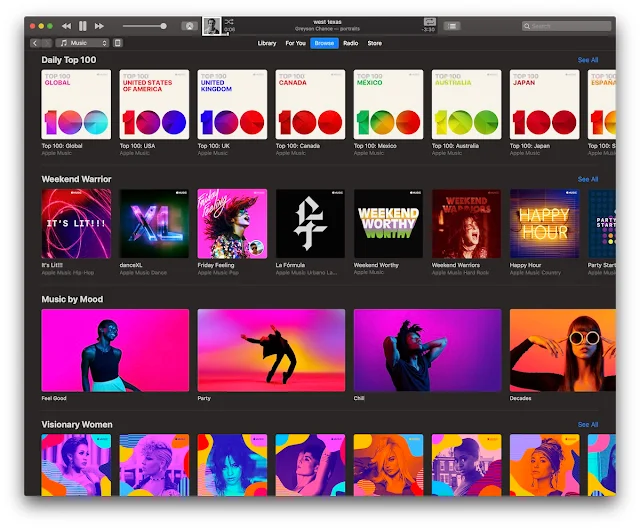
Task: Open the Radio tab
Action: (x=351, y=43)
